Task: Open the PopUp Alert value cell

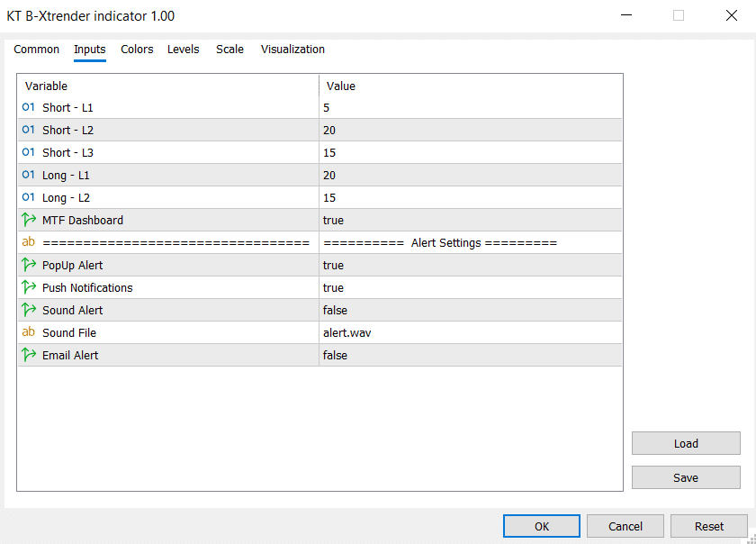Action: pyautogui.click(x=470, y=266)
